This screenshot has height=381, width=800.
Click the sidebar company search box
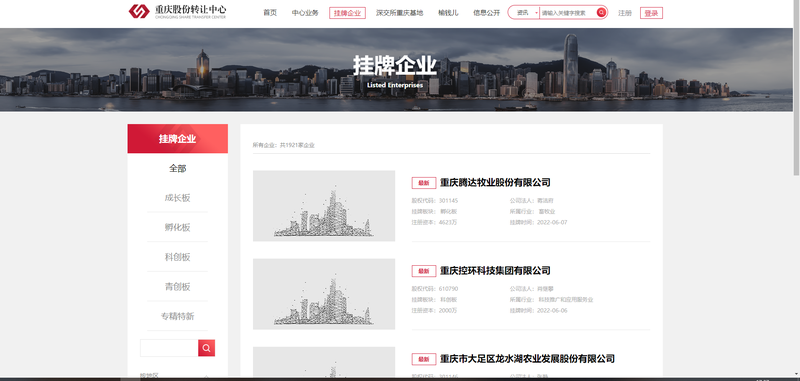coord(169,348)
